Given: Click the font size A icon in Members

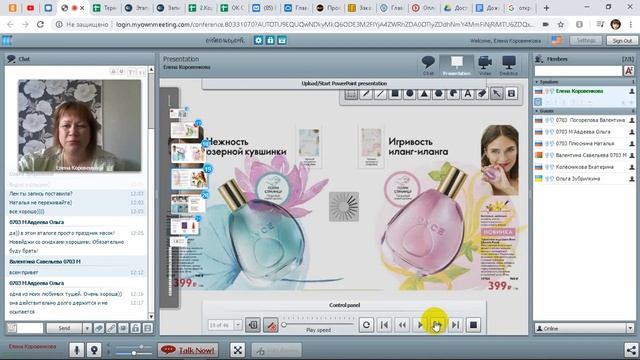Looking at the screenshot, I should click(x=629, y=71).
